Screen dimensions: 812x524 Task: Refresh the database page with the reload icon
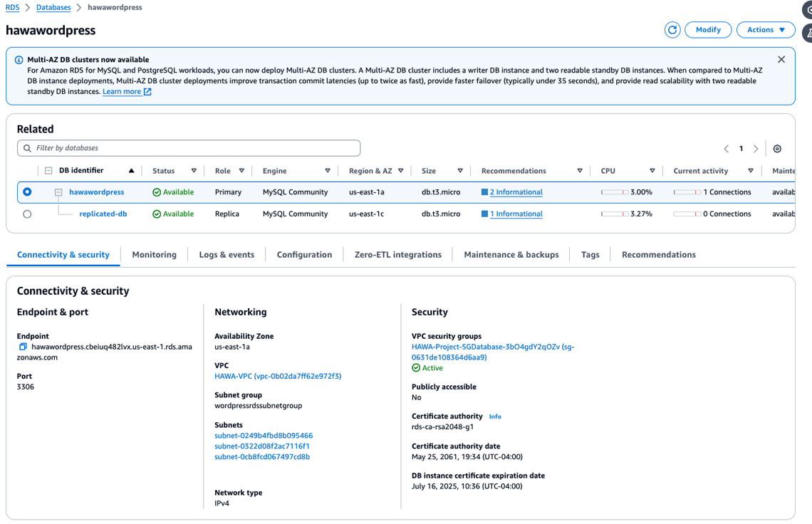point(672,30)
